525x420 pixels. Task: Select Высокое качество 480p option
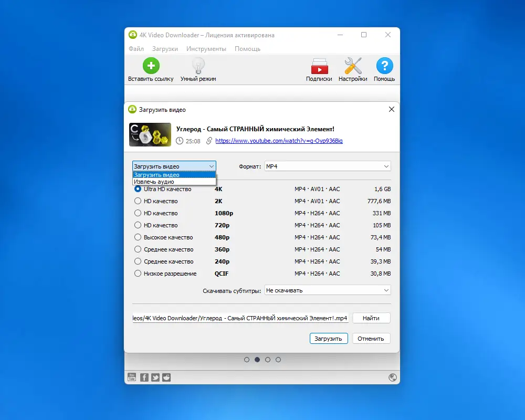[x=138, y=237]
